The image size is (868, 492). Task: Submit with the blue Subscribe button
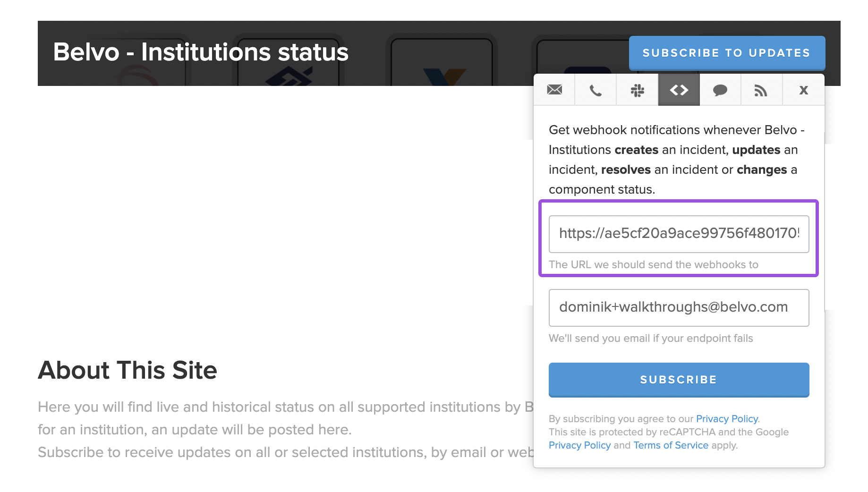pos(679,380)
